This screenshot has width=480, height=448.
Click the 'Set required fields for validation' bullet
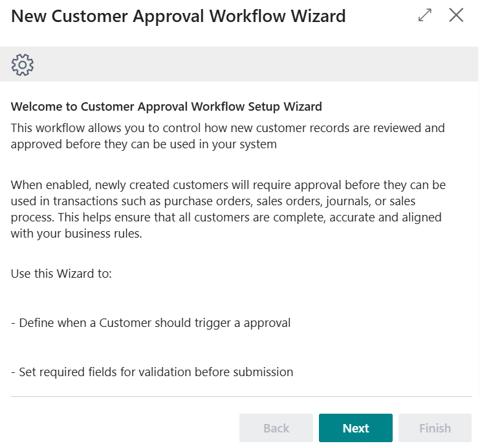(152, 372)
